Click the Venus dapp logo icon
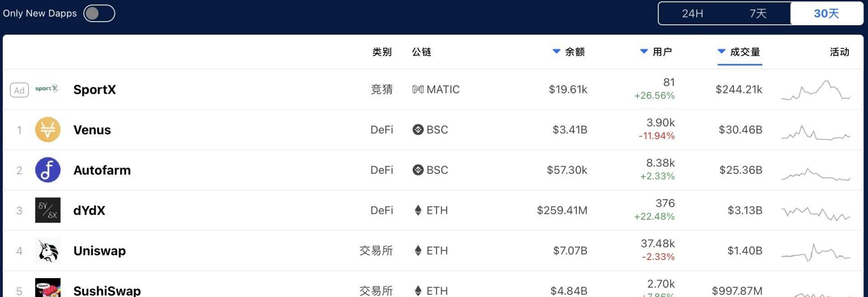 [48, 130]
